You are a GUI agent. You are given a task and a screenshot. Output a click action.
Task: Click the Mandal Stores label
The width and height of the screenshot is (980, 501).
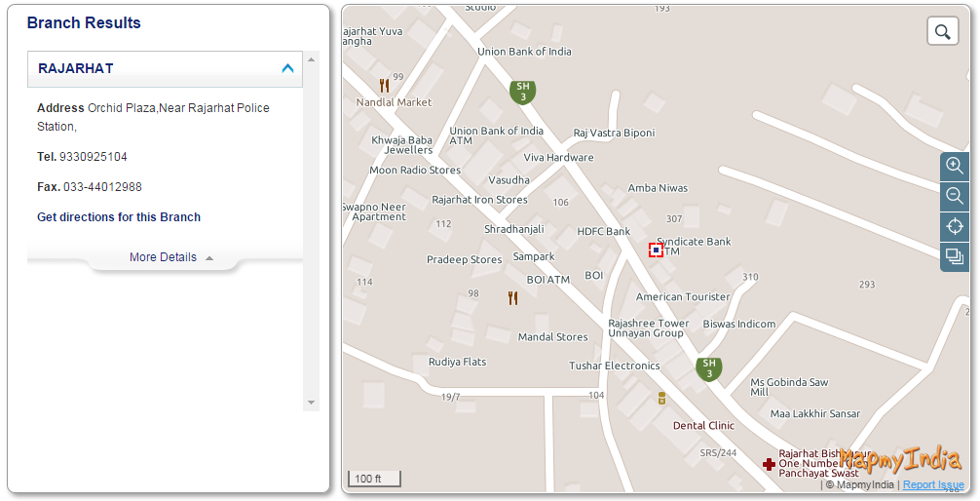[x=553, y=337]
